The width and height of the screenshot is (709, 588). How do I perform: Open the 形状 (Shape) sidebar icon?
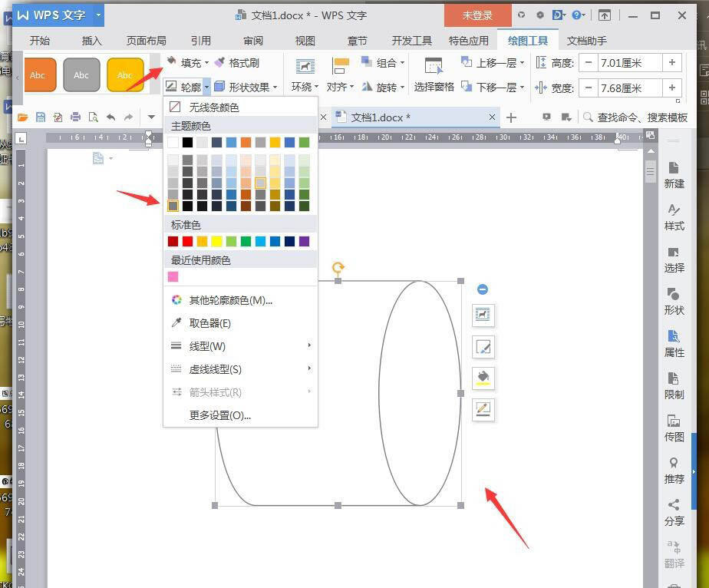[x=673, y=301]
